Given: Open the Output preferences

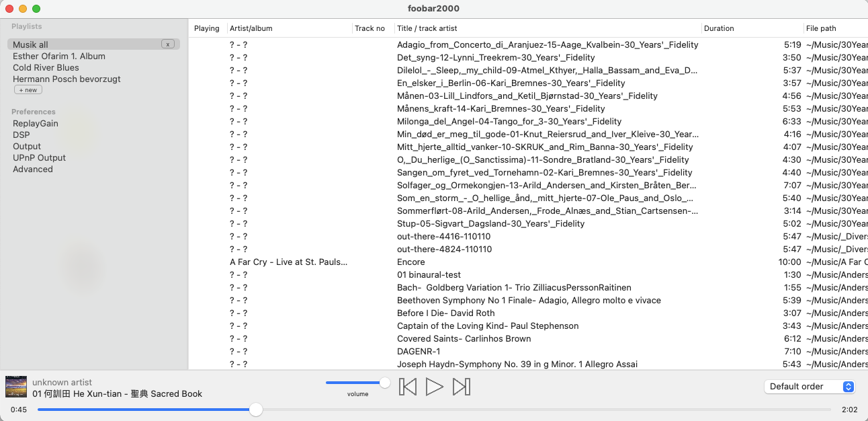Looking at the screenshot, I should 27,146.
